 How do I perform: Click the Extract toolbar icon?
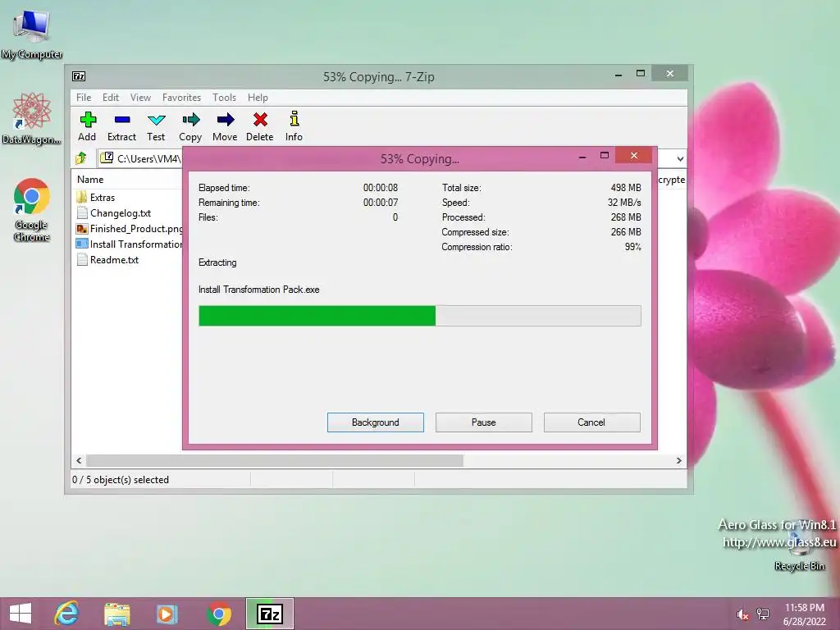pyautogui.click(x=121, y=126)
